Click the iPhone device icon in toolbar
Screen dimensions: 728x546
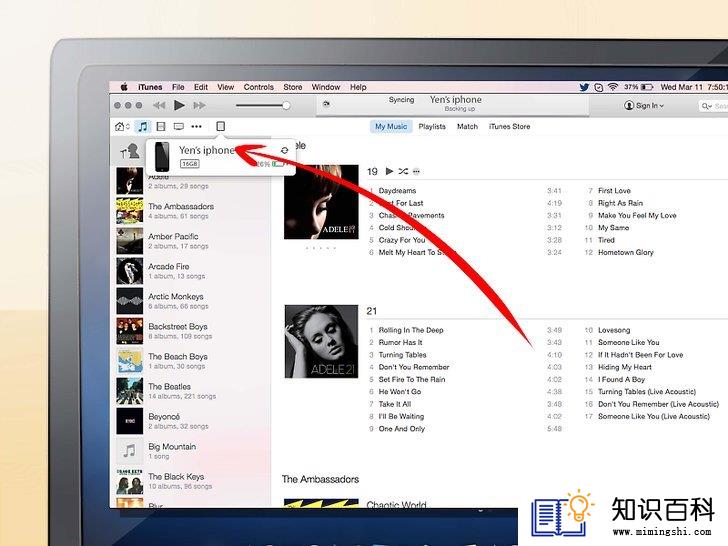(221, 126)
